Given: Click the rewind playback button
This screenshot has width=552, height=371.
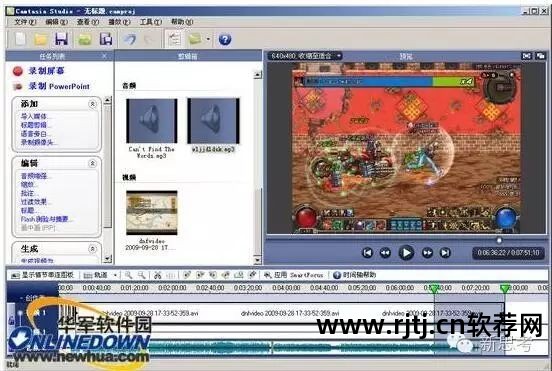Looking at the screenshot, I should coord(385,253).
